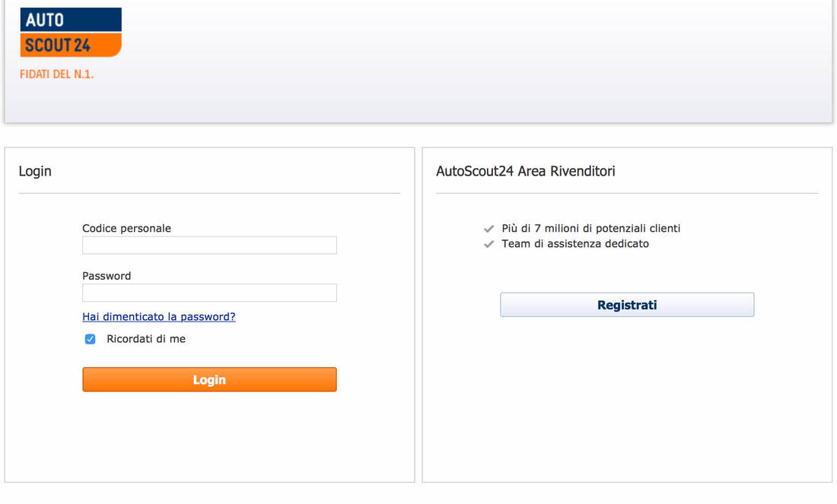The image size is (837, 504).
Task: Click the empty header banner area
Action: pos(475,62)
